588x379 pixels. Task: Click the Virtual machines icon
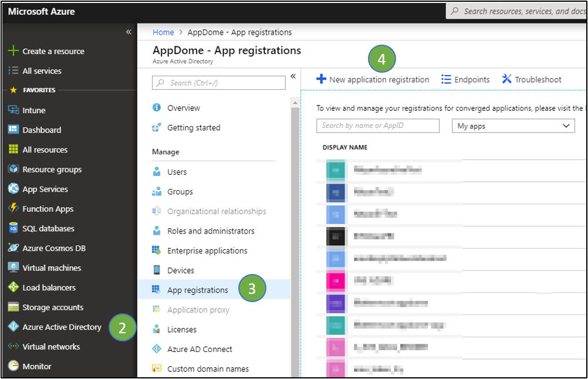pyautogui.click(x=13, y=268)
